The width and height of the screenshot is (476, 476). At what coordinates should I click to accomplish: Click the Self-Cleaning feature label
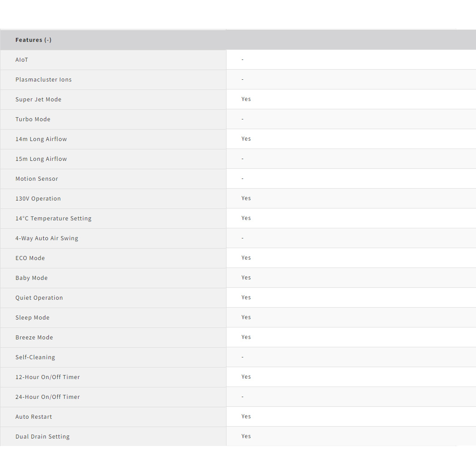(x=35, y=357)
